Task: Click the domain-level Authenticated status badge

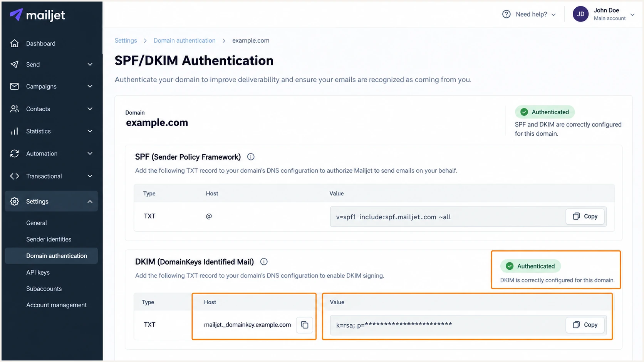Action: click(x=545, y=112)
